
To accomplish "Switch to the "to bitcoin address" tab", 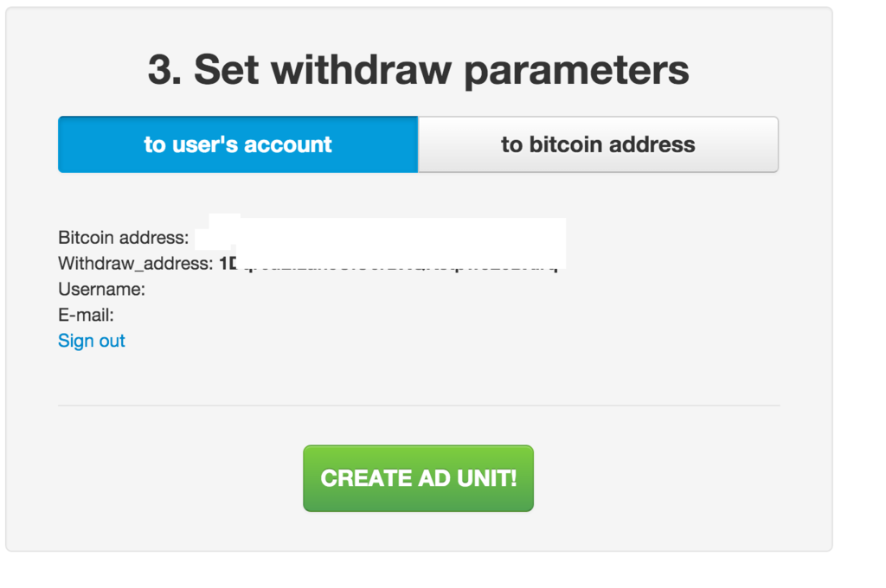I will 598,144.
